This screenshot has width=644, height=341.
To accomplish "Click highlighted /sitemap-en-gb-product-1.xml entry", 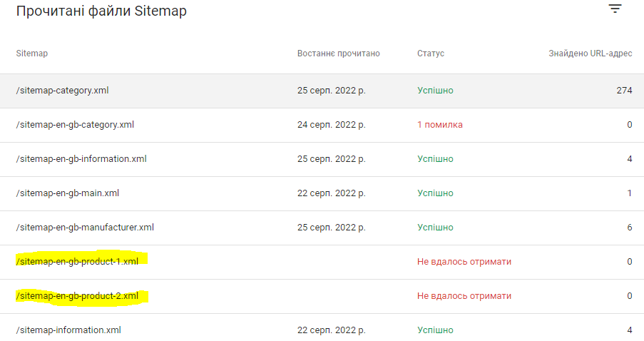I will [77, 261].
